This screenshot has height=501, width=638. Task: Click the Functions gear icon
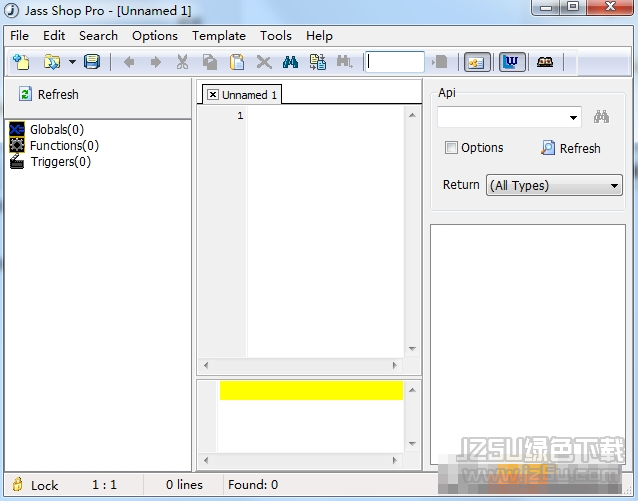[17, 145]
